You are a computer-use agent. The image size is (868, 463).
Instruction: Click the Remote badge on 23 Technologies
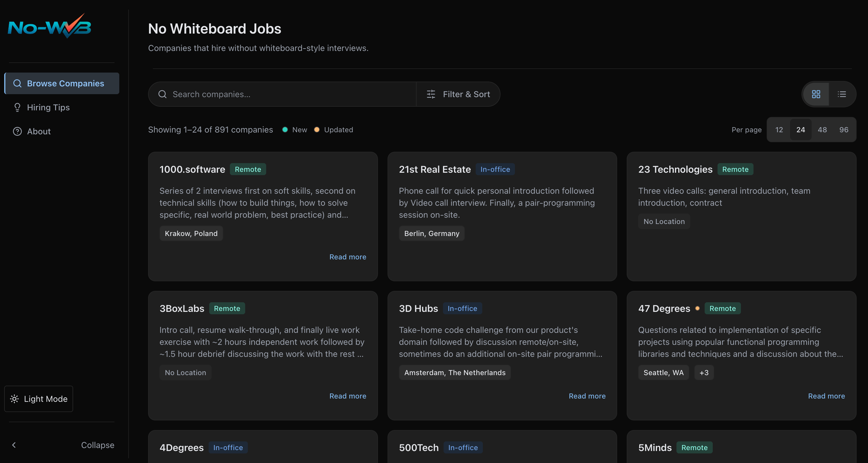735,169
